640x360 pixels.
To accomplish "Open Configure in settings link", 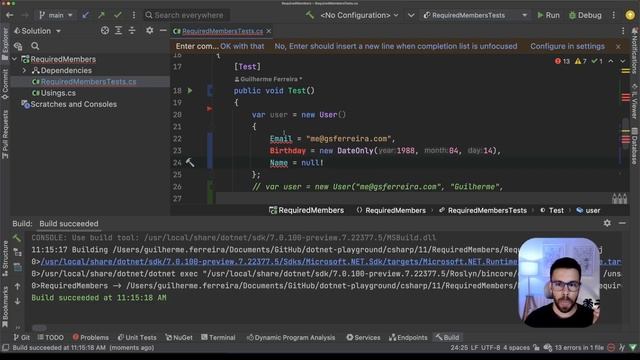I will pyautogui.click(x=567, y=46).
